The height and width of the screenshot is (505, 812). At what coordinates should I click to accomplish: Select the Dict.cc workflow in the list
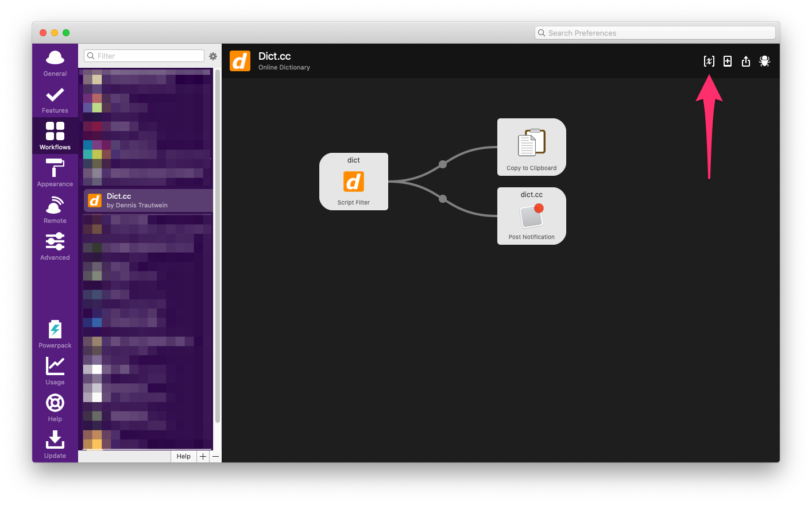coord(148,201)
